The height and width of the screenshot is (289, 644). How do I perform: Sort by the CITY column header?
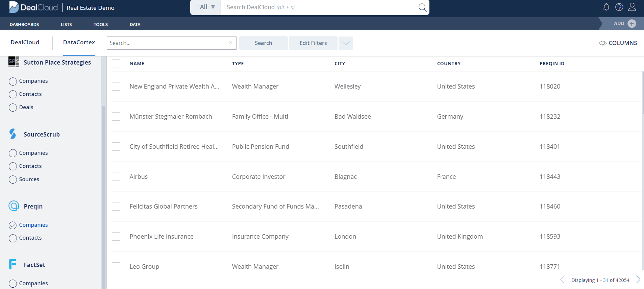coord(340,64)
